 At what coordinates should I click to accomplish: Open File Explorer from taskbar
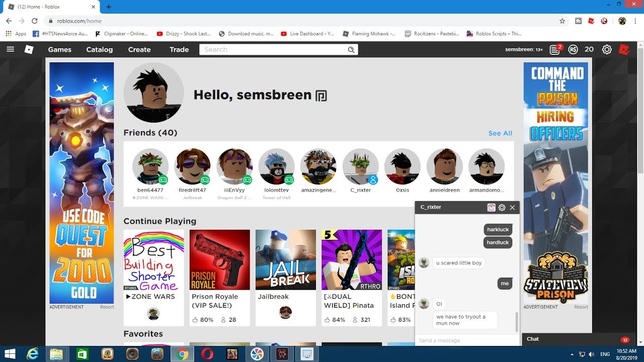pyautogui.click(x=56, y=354)
